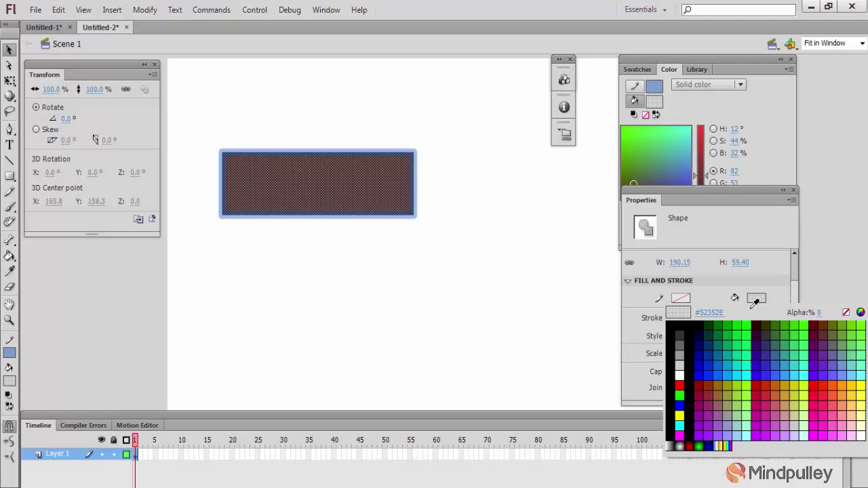Select the Free Transform tool
The height and width of the screenshot is (488, 868).
click(9, 81)
